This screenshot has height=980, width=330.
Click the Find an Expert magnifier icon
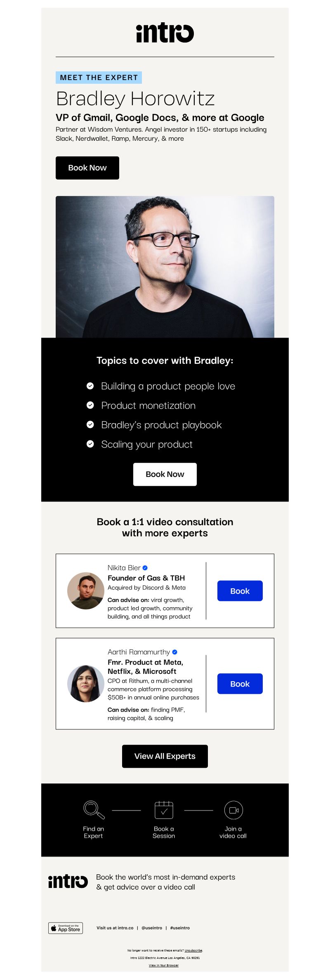click(94, 810)
